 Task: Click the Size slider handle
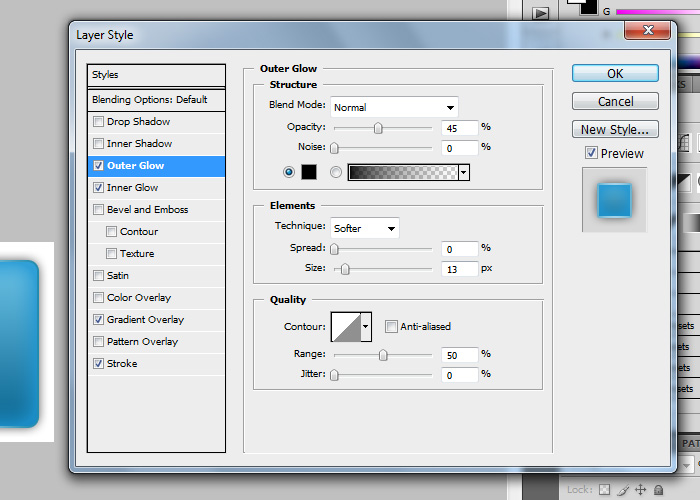345,269
